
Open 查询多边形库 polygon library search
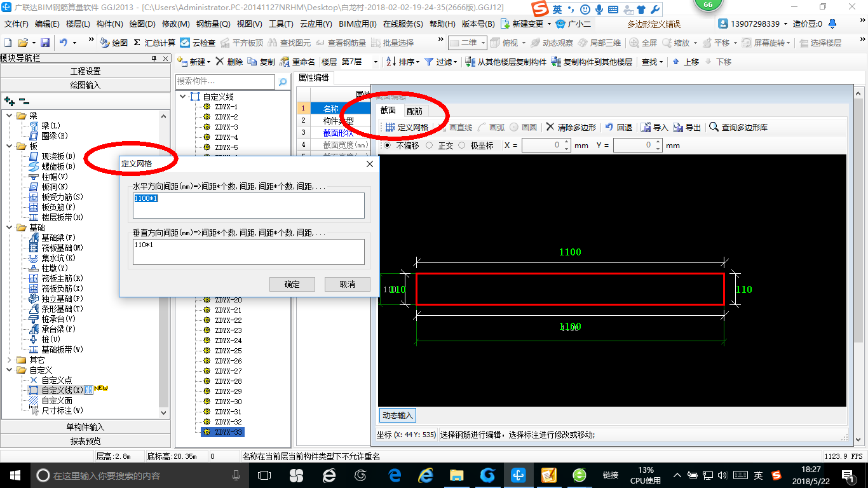click(738, 127)
